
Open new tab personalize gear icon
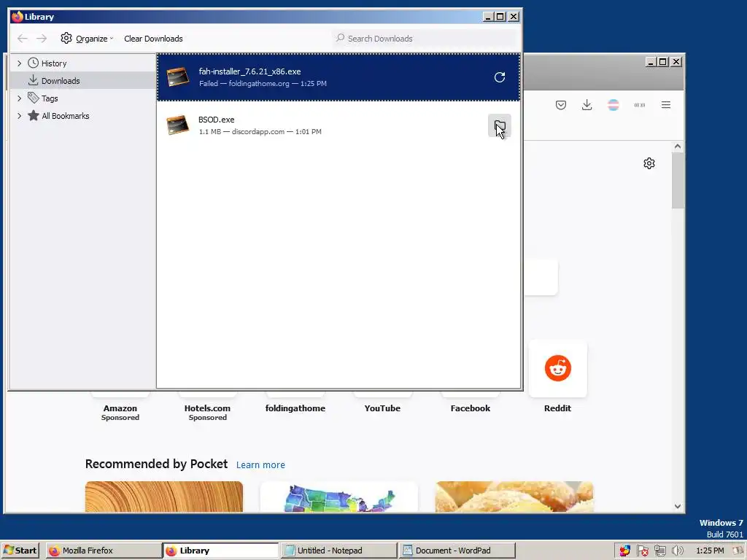pos(649,163)
